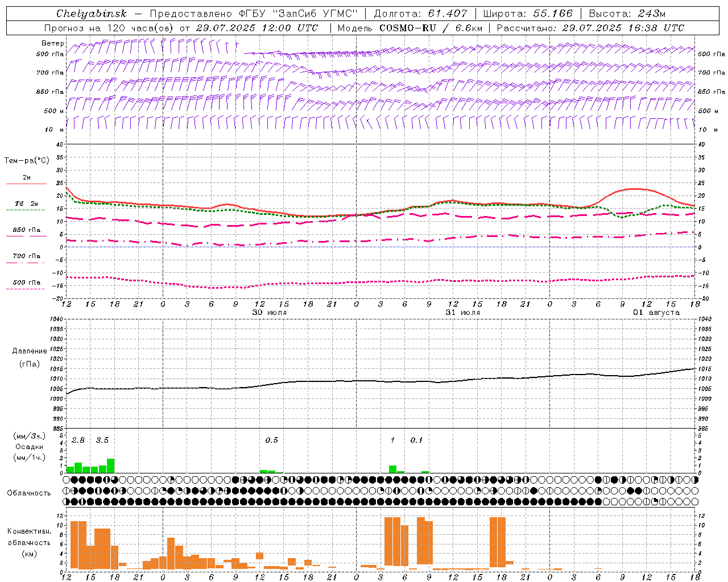The image size is (728, 582).
Task: Click the 'Долгота: 61.407' longitude value
Action: pos(420,14)
